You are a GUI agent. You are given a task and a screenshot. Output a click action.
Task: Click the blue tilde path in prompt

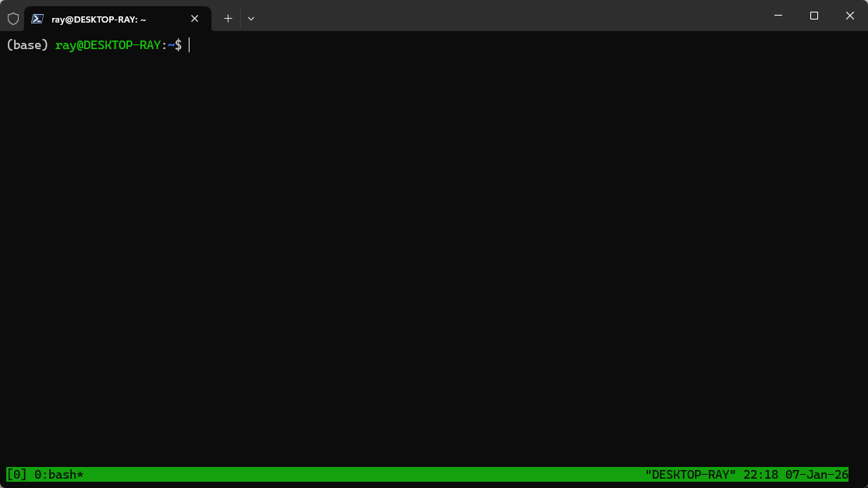click(x=171, y=45)
